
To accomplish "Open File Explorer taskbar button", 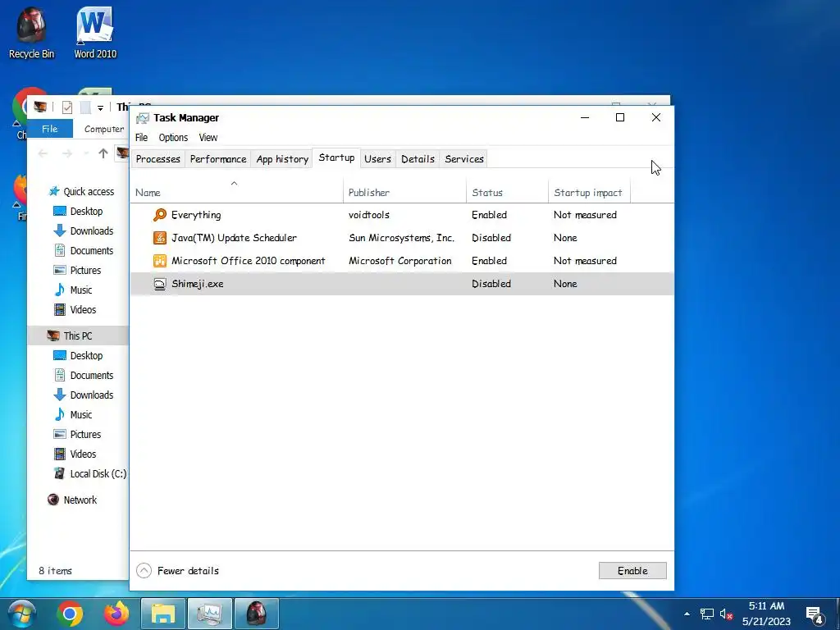I will pos(163,614).
